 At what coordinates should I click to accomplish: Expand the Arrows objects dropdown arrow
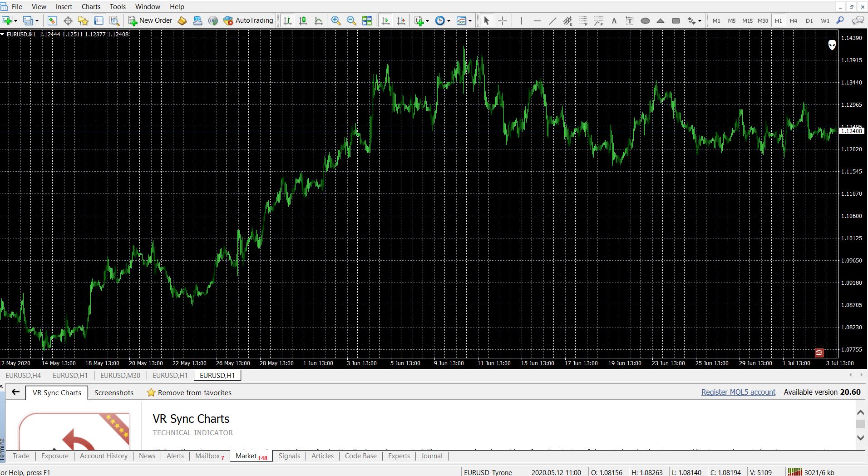coord(700,21)
